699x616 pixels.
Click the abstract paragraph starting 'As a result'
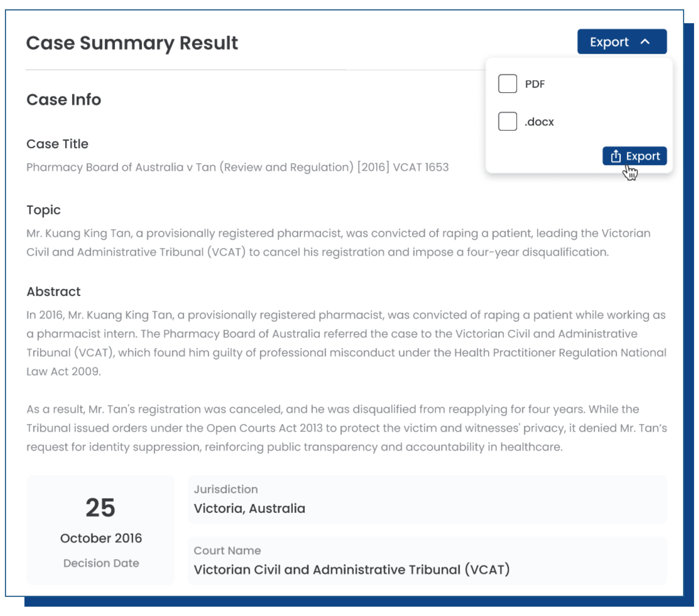tap(346, 428)
